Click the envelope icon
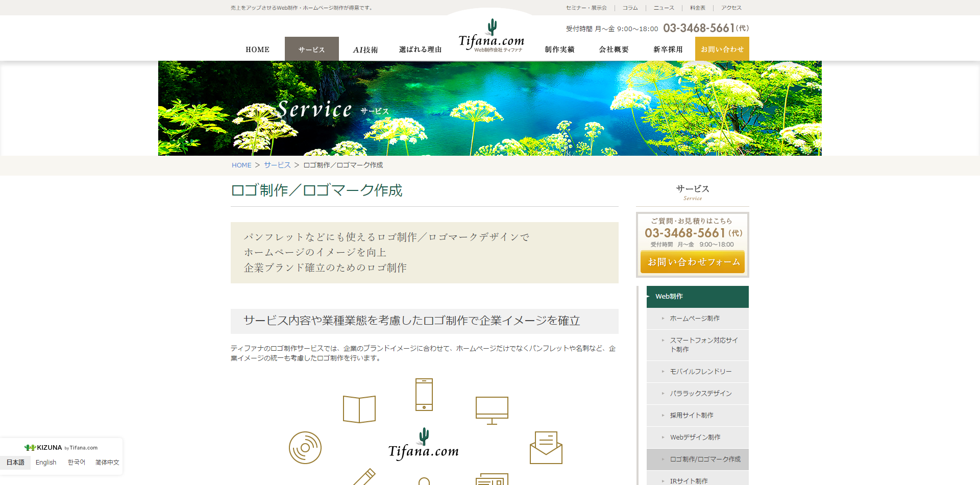Viewport: 980px width, 485px height. tap(547, 448)
